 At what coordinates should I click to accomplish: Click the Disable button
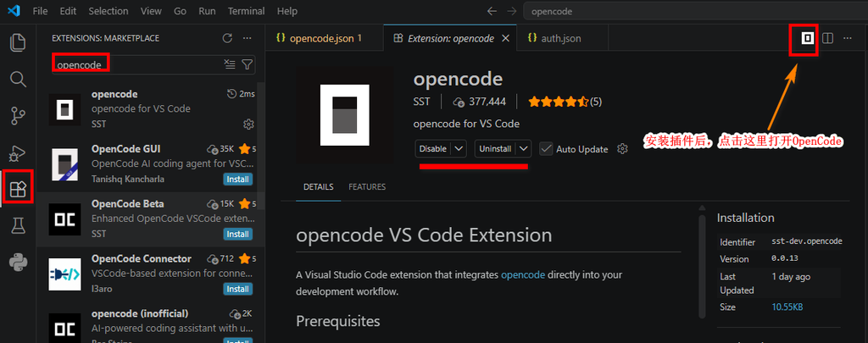433,149
